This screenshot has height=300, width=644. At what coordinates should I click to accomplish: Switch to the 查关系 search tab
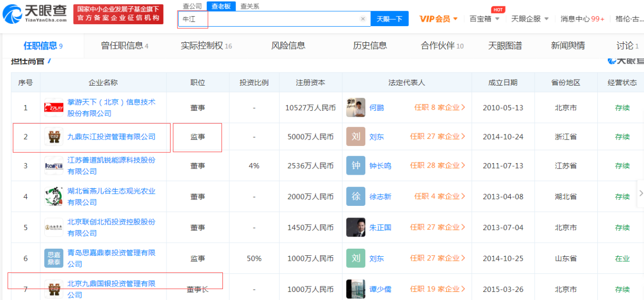tap(250, 6)
